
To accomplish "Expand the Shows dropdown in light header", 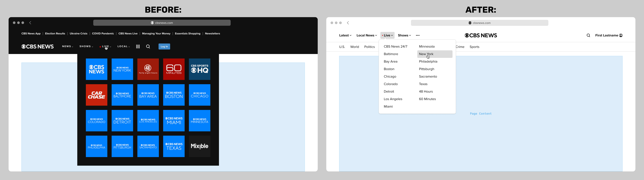I will click(404, 35).
